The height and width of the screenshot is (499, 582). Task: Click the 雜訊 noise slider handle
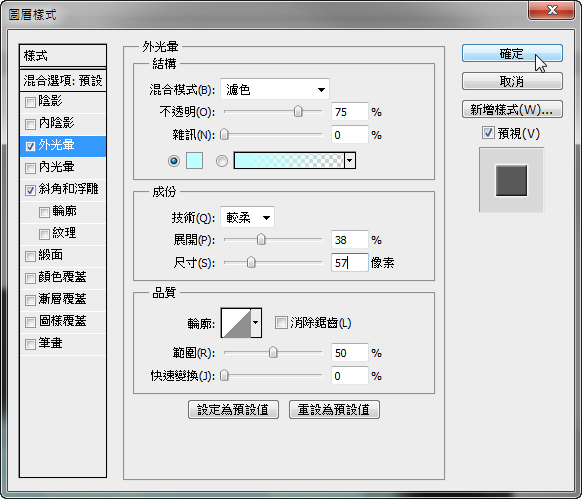point(224,134)
